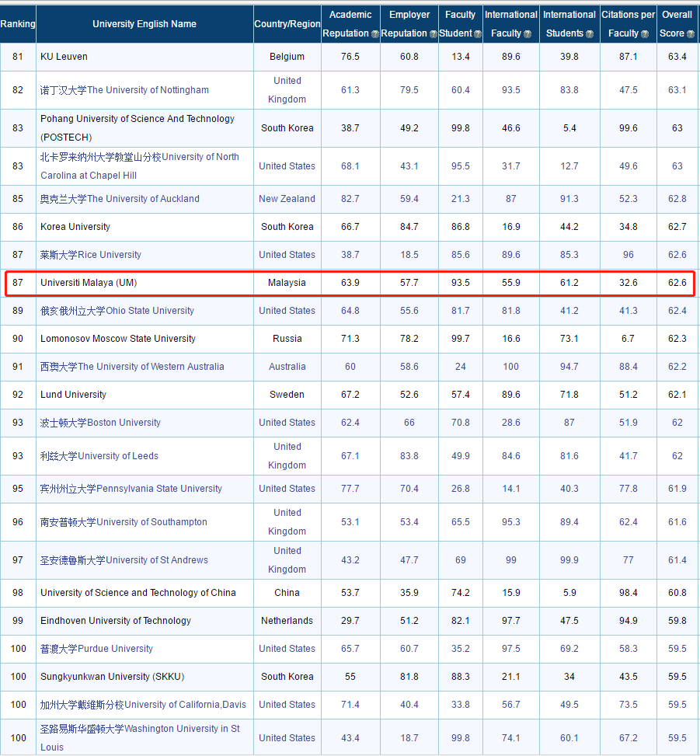Click Korea University employer reputation 84.7
The height and width of the screenshot is (756, 700).
409,227
